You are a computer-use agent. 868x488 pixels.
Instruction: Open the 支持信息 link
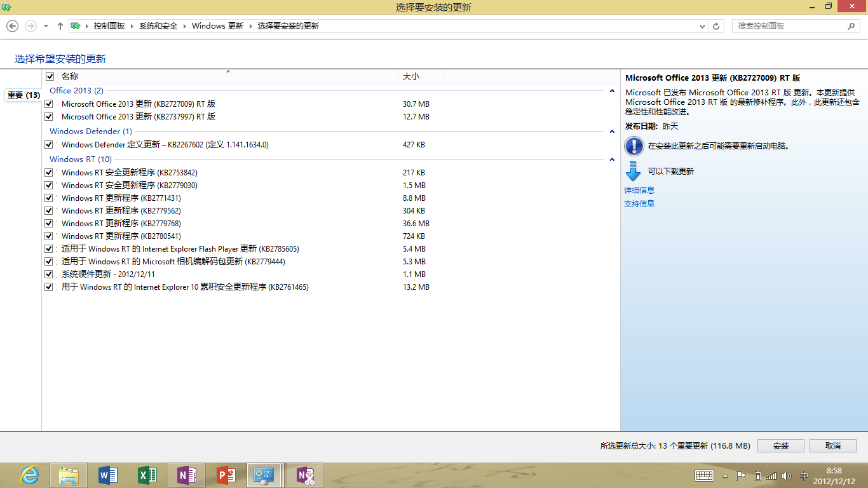[x=639, y=203]
